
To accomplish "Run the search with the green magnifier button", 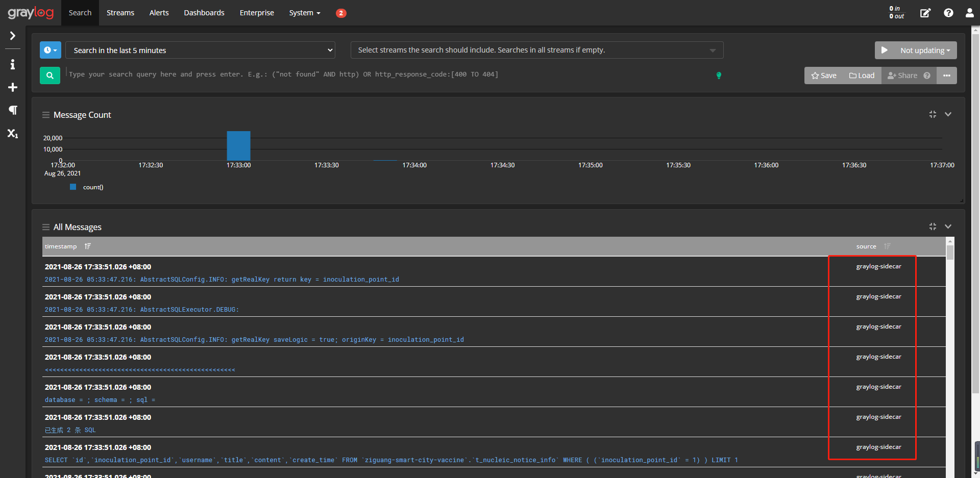I will (x=50, y=75).
